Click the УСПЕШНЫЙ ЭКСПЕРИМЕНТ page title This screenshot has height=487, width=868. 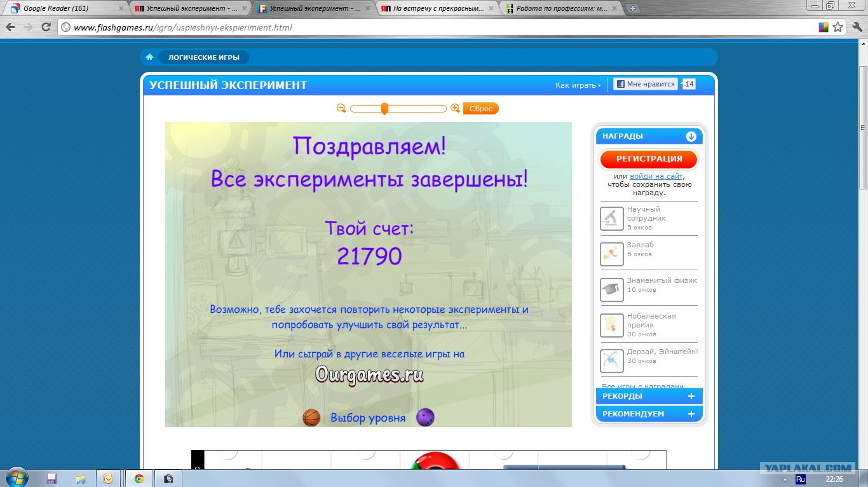[x=228, y=85]
